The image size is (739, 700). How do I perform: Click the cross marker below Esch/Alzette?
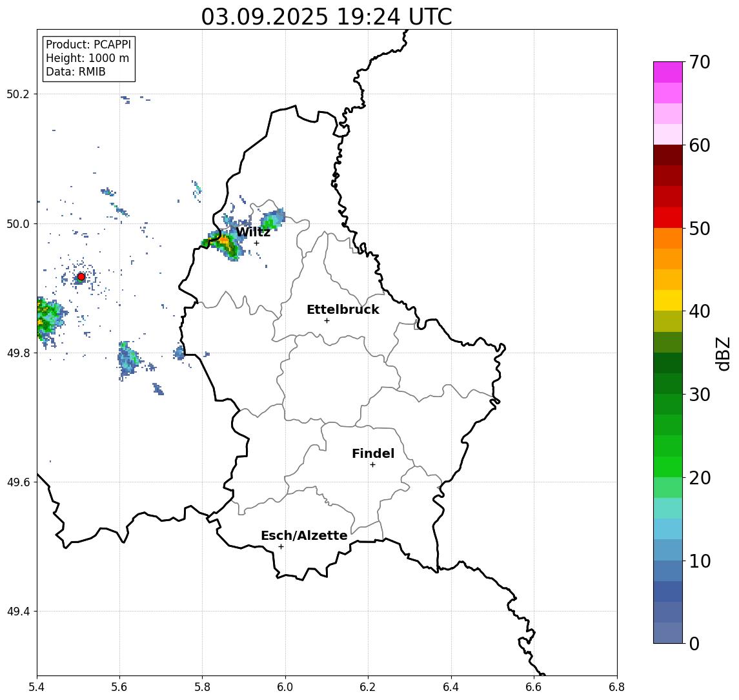click(x=281, y=547)
